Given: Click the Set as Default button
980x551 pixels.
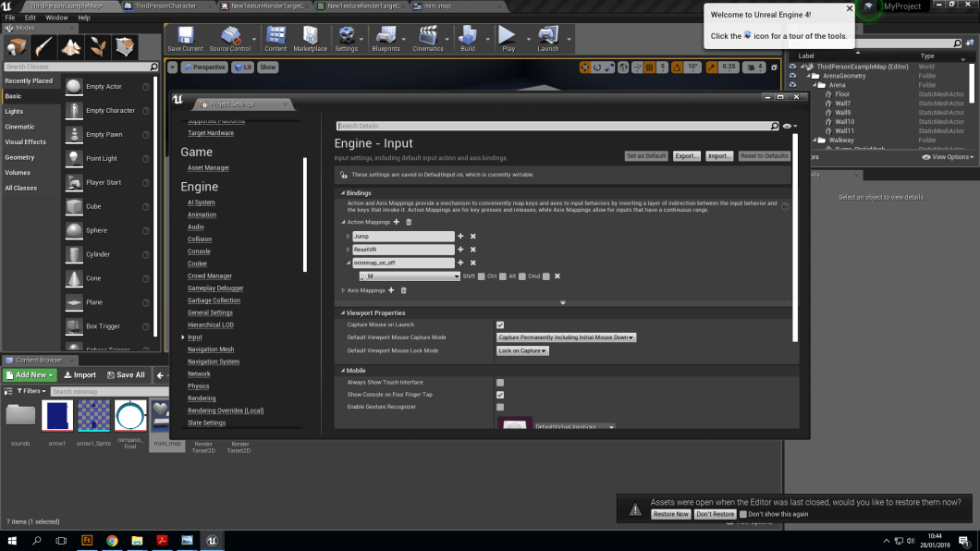Looking at the screenshot, I should click(x=646, y=156).
